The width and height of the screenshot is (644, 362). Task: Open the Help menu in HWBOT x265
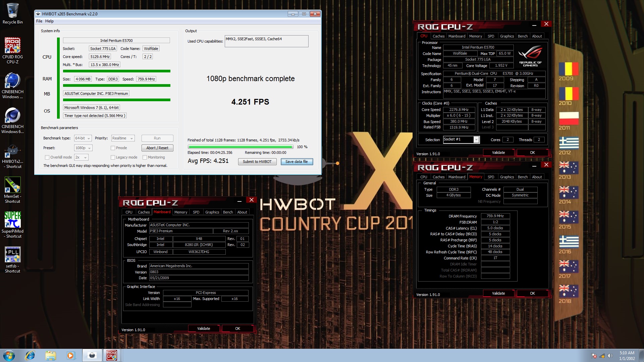point(49,21)
